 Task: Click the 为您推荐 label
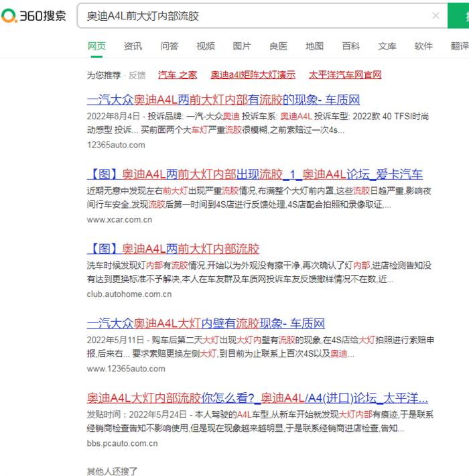pos(104,75)
